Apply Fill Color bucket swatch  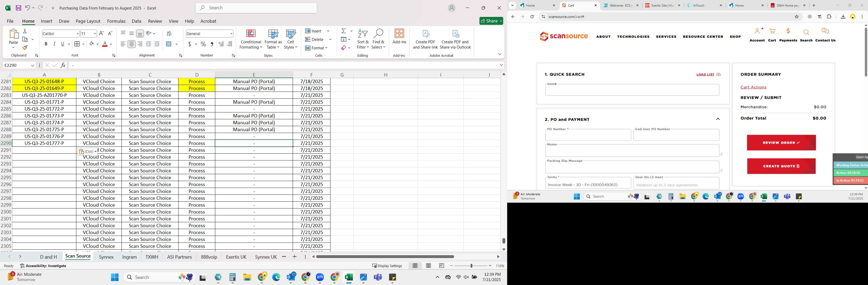(91, 44)
